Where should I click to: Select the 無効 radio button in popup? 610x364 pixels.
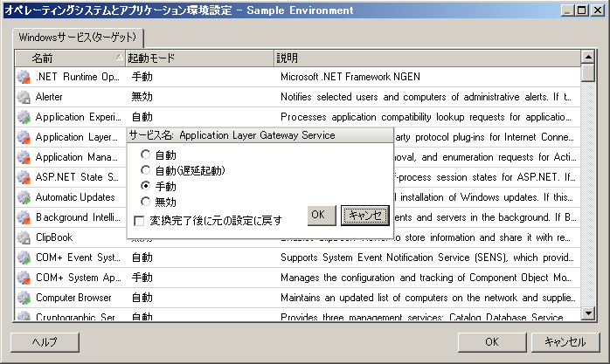click(x=146, y=202)
